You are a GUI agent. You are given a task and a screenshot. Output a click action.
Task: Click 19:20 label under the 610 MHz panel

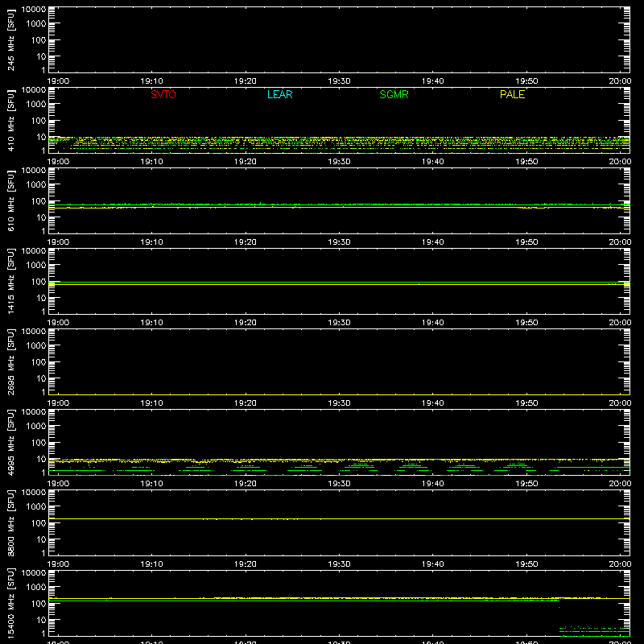(246, 242)
